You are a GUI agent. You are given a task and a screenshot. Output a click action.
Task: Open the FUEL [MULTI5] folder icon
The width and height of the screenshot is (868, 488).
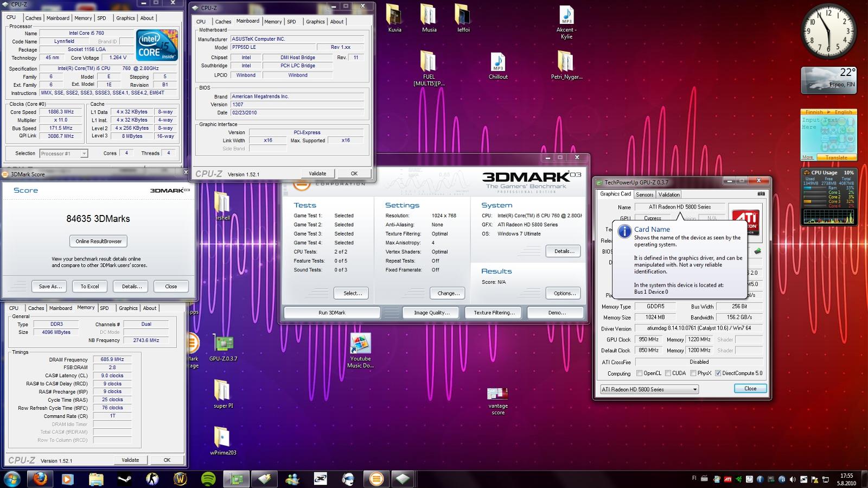point(429,68)
